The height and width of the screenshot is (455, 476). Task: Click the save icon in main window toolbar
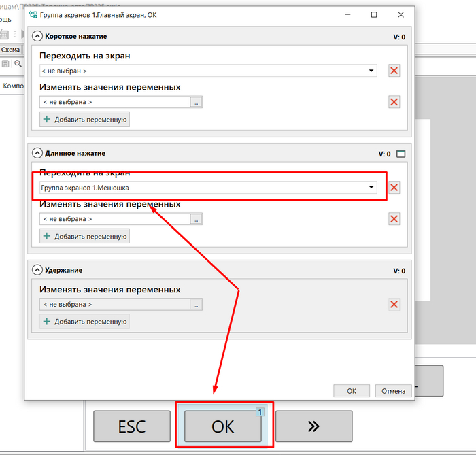[x=5, y=64]
